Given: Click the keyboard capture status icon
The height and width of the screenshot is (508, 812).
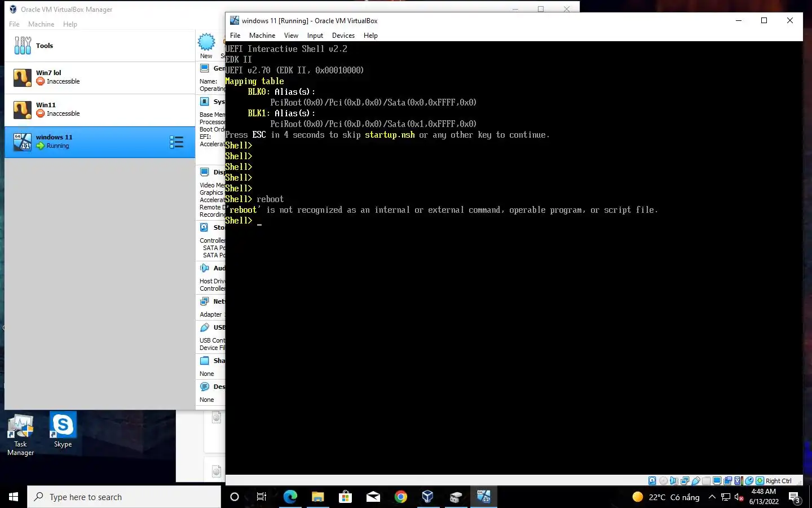Looking at the screenshot, I should pos(760,481).
